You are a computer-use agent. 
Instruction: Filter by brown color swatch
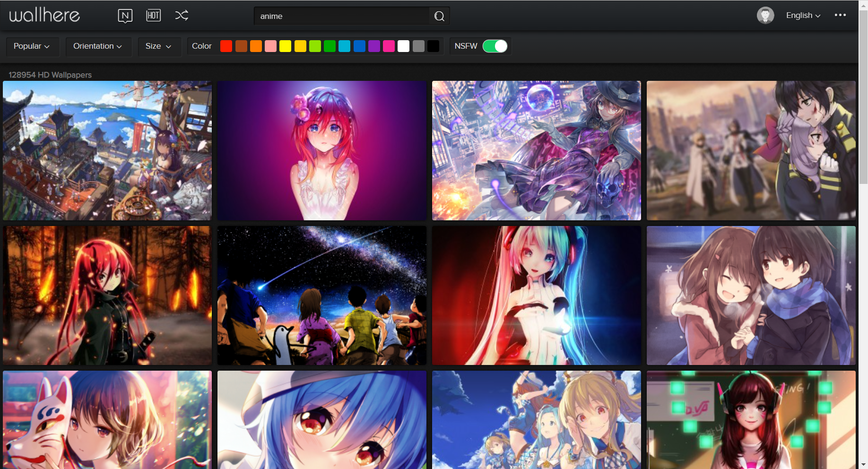pyautogui.click(x=241, y=46)
